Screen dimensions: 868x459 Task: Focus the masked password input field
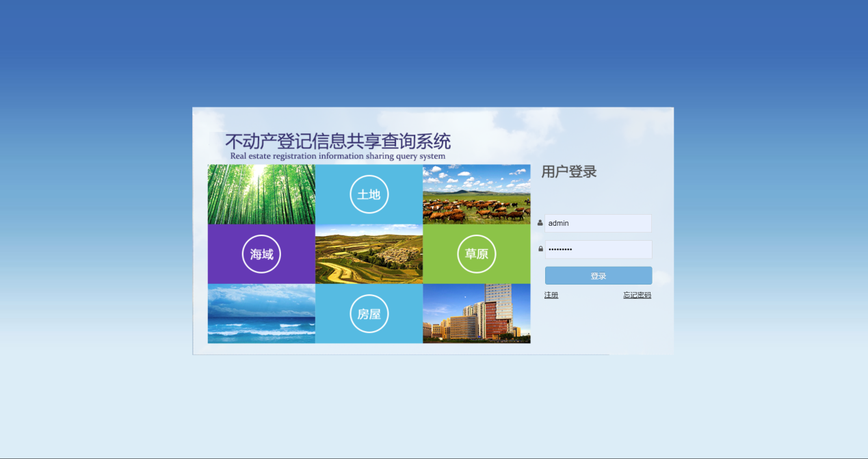[x=599, y=249]
